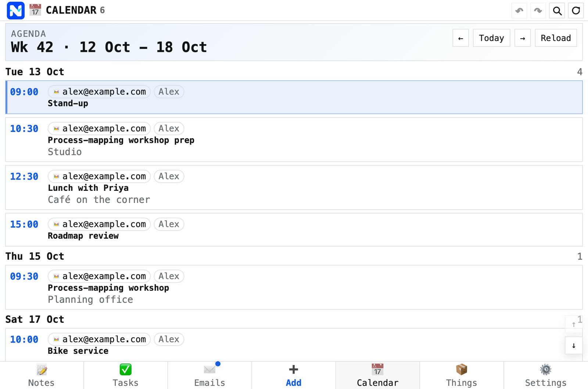Move down with the down arrow button

tap(574, 346)
